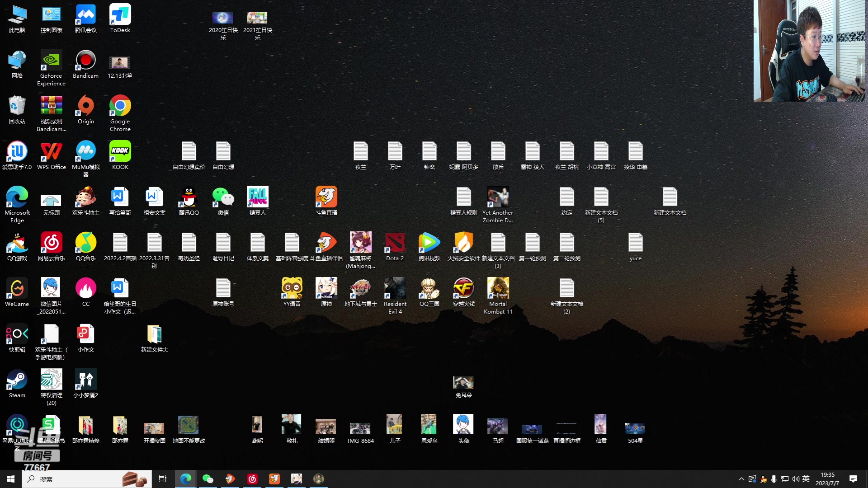Open the 自由幻想卖价 text file
The width and height of the screenshot is (868, 488).
[x=189, y=155]
